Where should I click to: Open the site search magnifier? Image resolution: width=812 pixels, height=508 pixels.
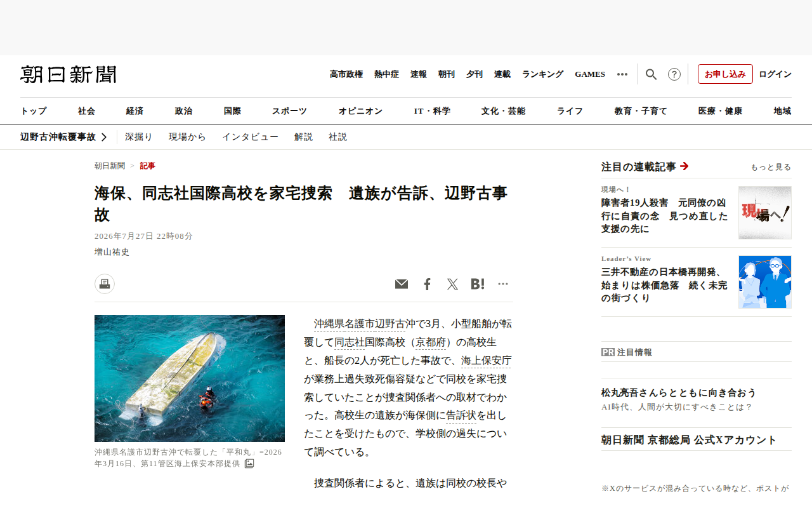[651, 74]
